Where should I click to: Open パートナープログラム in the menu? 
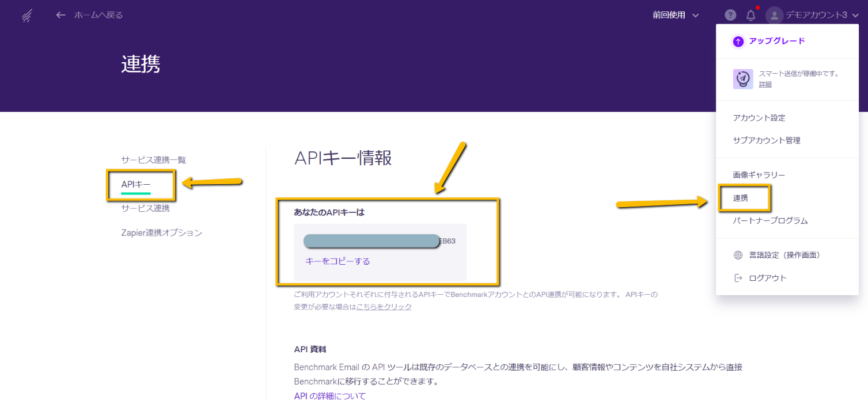770,221
